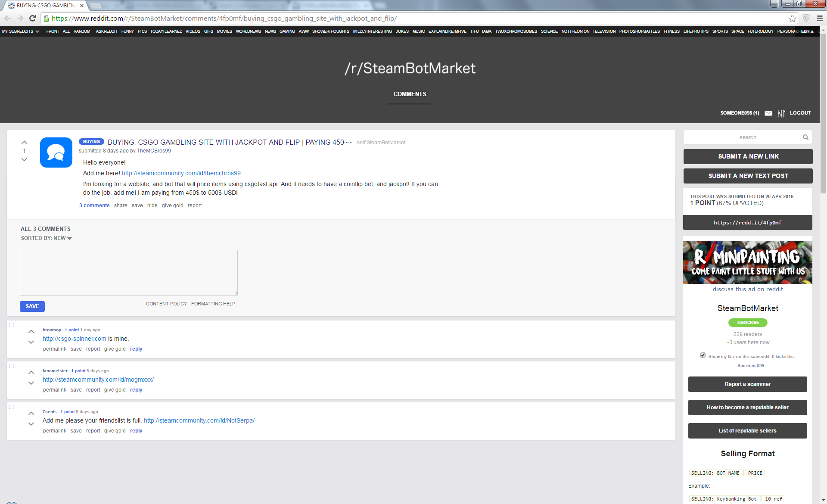Viewport: 827px width, 504px height.
Task: Go to AskReddit in top bar
Action: point(106,31)
